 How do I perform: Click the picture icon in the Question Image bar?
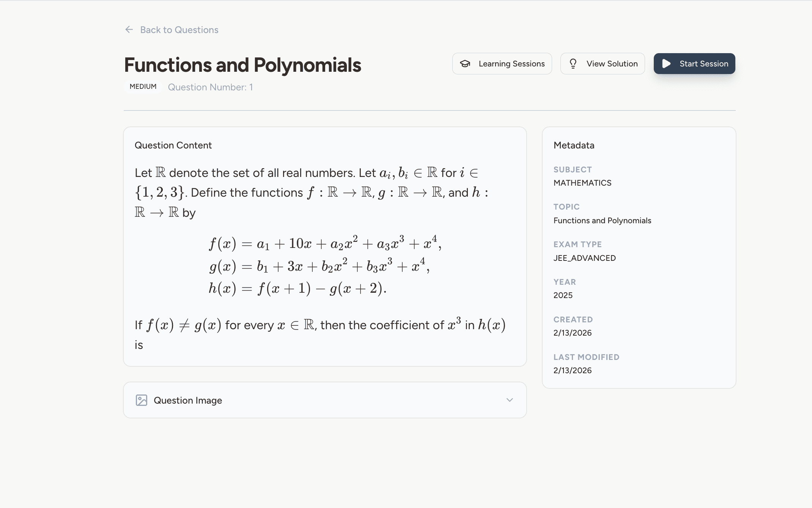point(141,400)
